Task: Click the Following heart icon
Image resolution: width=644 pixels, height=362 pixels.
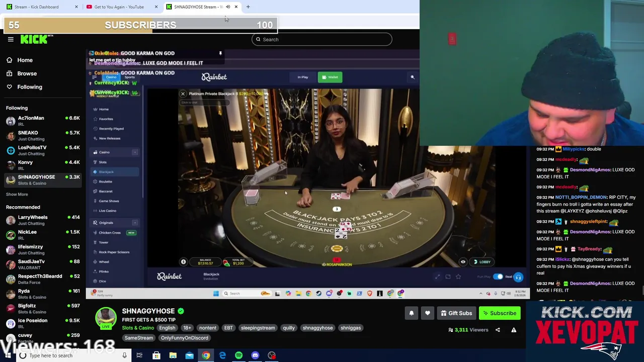Action: coord(10,87)
